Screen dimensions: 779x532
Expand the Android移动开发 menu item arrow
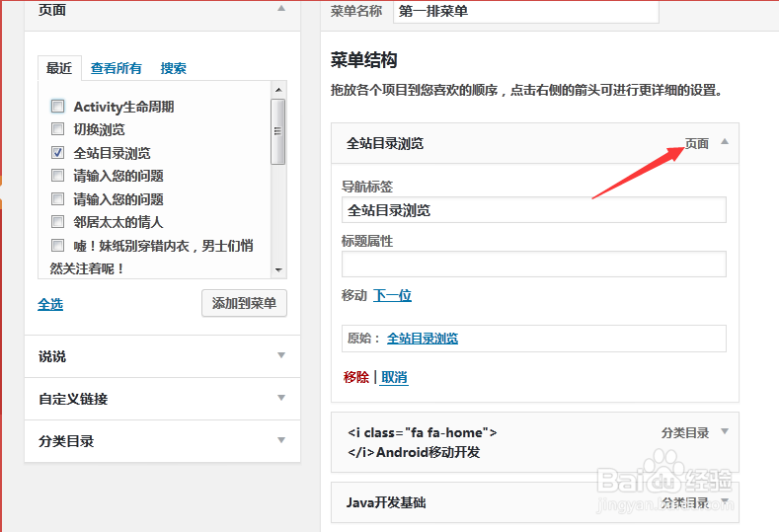(725, 431)
